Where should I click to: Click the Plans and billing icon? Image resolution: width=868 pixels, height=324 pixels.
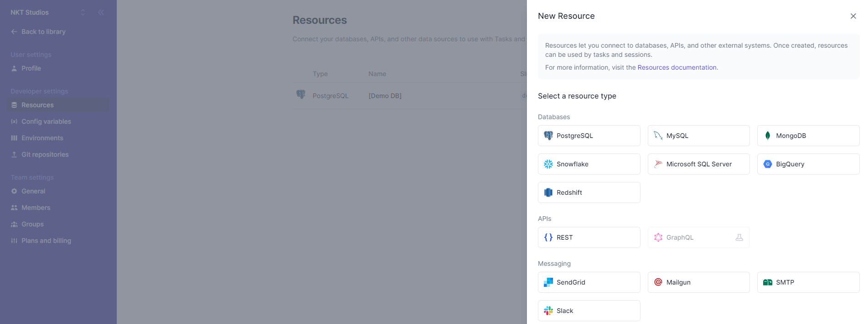pos(14,241)
